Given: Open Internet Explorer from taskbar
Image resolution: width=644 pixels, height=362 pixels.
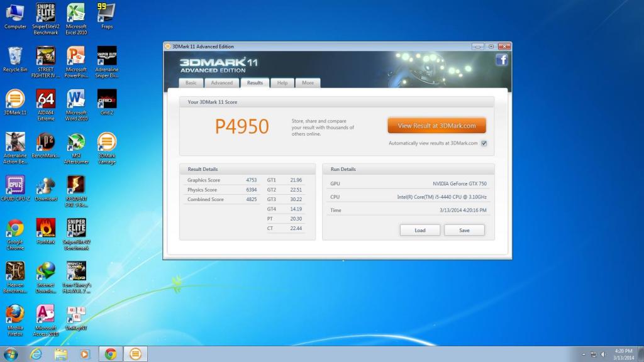Looking at the screenshot, I should click(x=36, y=354).
